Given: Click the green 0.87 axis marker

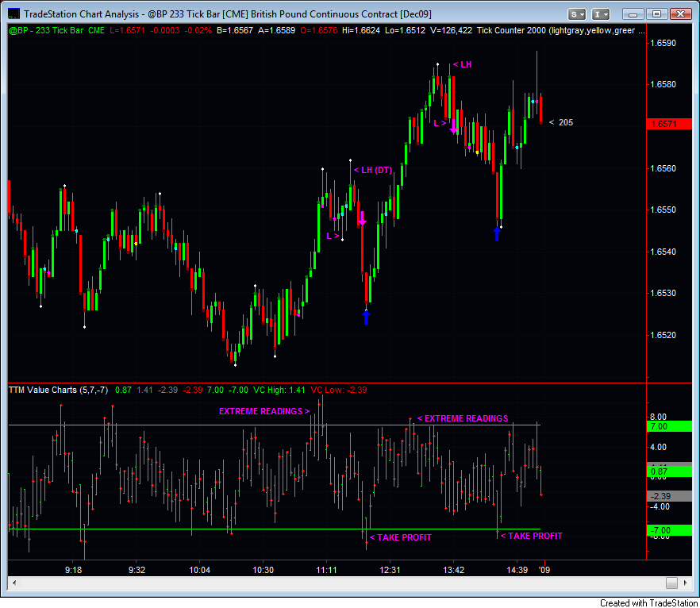Looking at the screenshot, I should pyautogui.click(x=669, y=471).
